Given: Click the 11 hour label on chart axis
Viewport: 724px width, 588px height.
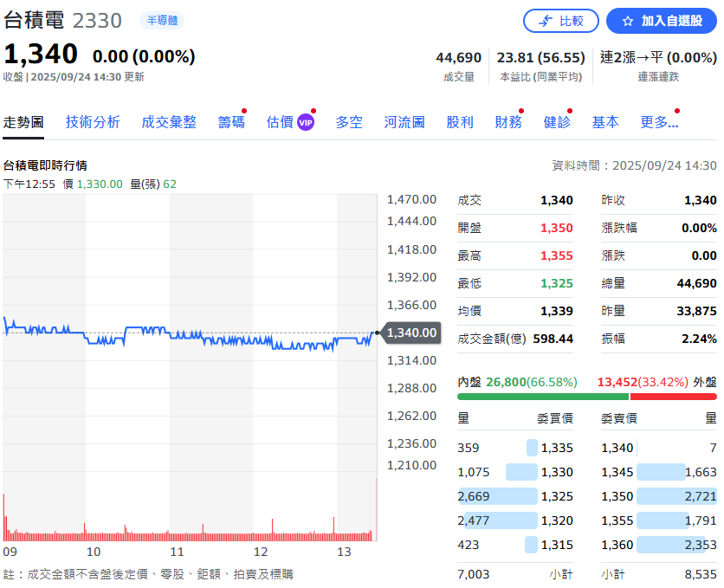Looking at the screenshot, I should [177, 552].
